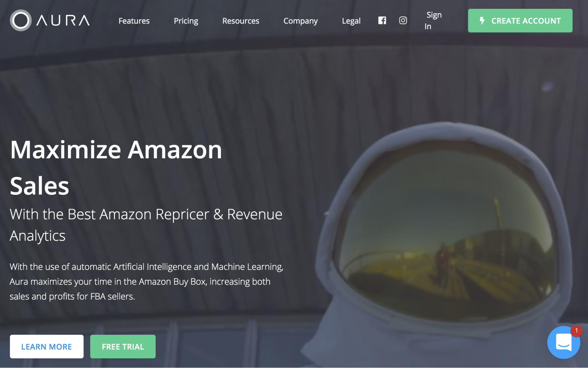Open the chat messenger bubble
The width and height of the screenshot is (588, 368).
tap(564, 342)
